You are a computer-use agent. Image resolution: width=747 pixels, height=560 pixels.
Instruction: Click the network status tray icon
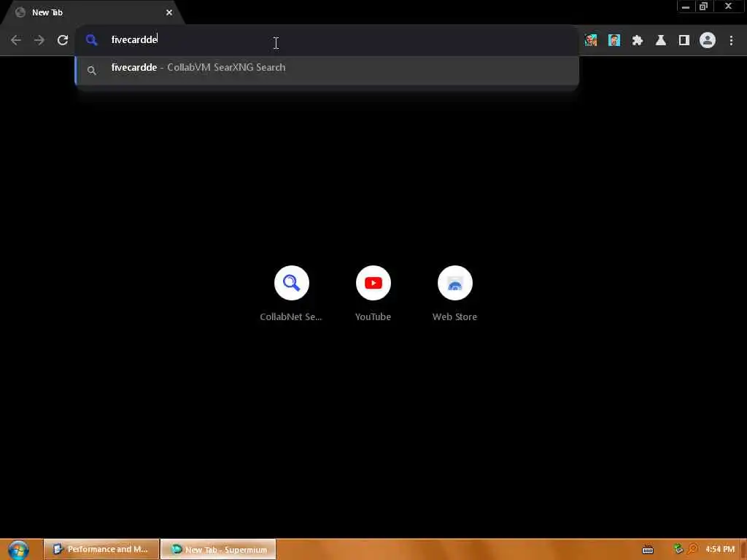[678, 549]
